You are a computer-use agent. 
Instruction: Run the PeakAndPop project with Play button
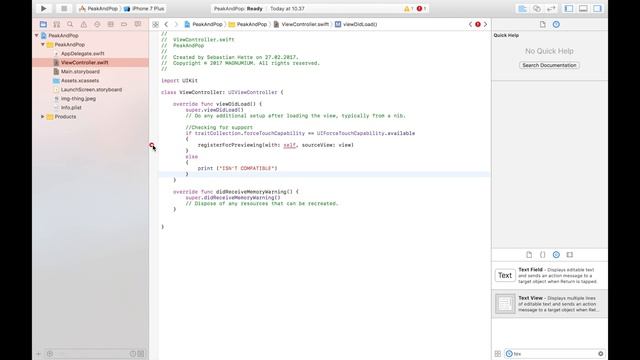[43, 9]
